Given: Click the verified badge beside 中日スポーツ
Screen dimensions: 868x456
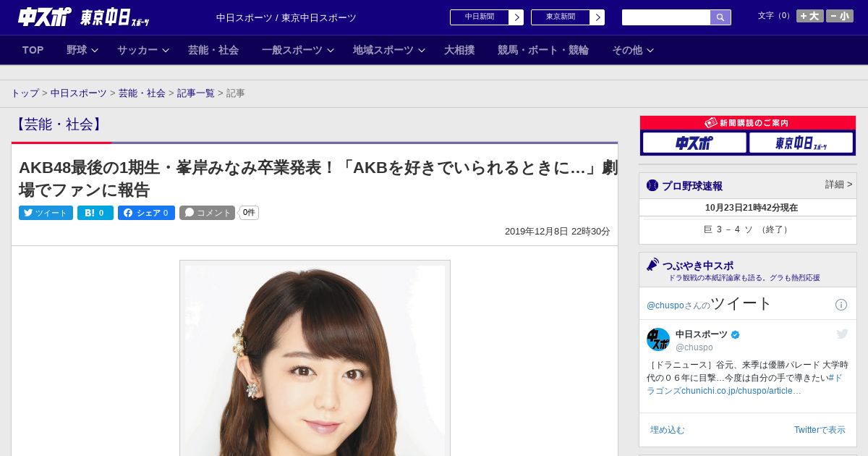Looking at the screenshot, I should [x=736, y=335].
